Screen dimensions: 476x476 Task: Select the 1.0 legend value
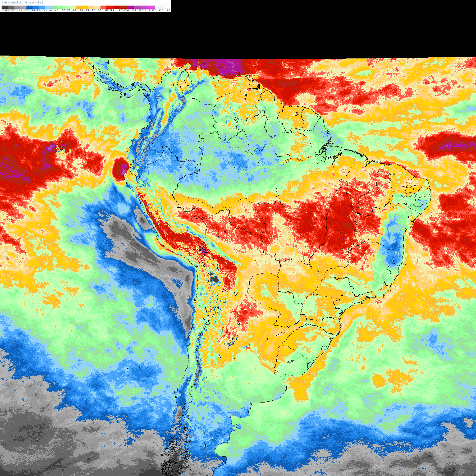[13, 10]
